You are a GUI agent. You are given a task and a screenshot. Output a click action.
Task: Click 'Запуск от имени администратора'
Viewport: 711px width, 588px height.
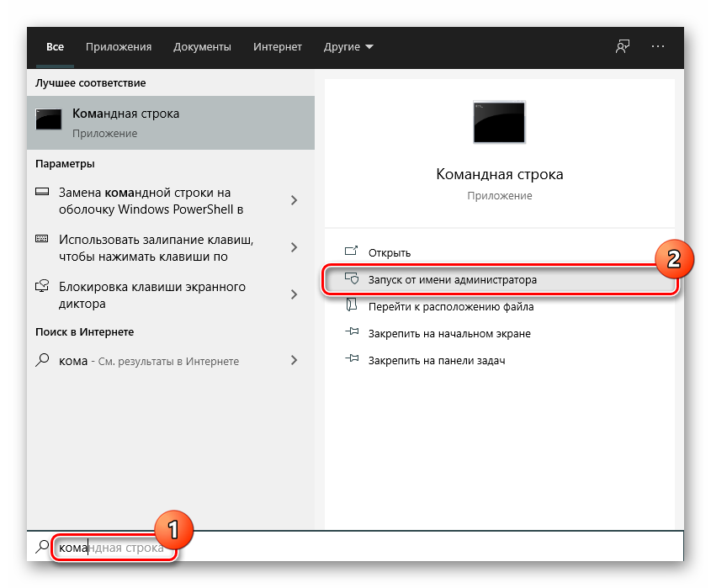[x=452, y=279]
